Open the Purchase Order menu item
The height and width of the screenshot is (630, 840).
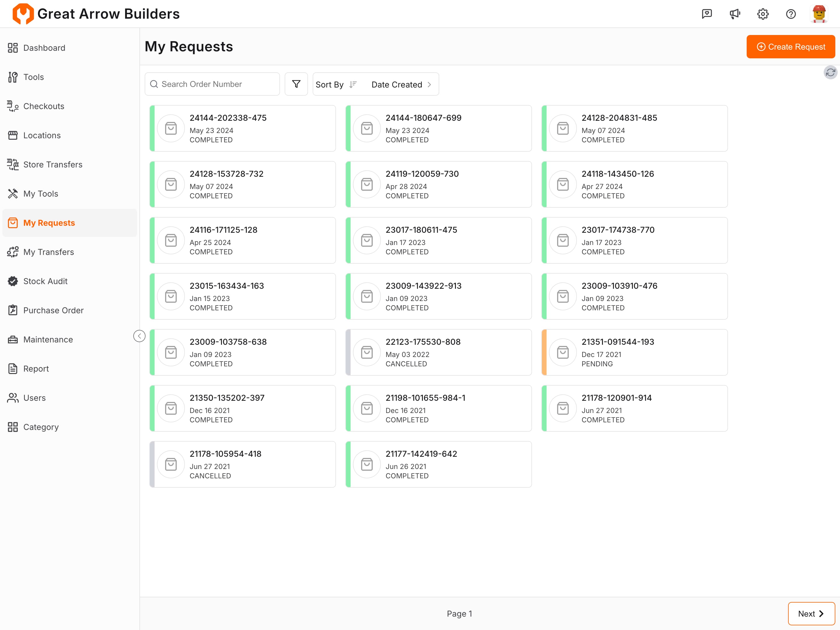point(53,310)
